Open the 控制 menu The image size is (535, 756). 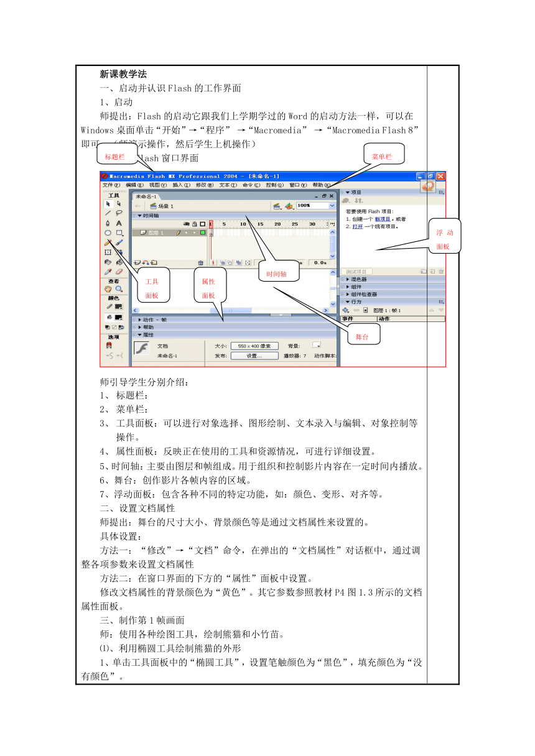275,185
